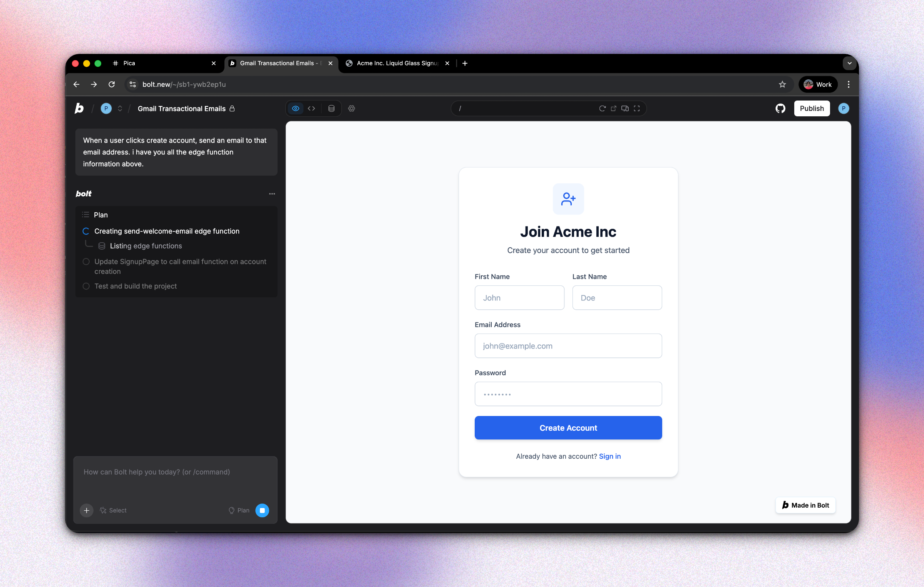924x587 pixels.
Task: Toggle Plan mode in the chat input
Action: tap(239, 510)
